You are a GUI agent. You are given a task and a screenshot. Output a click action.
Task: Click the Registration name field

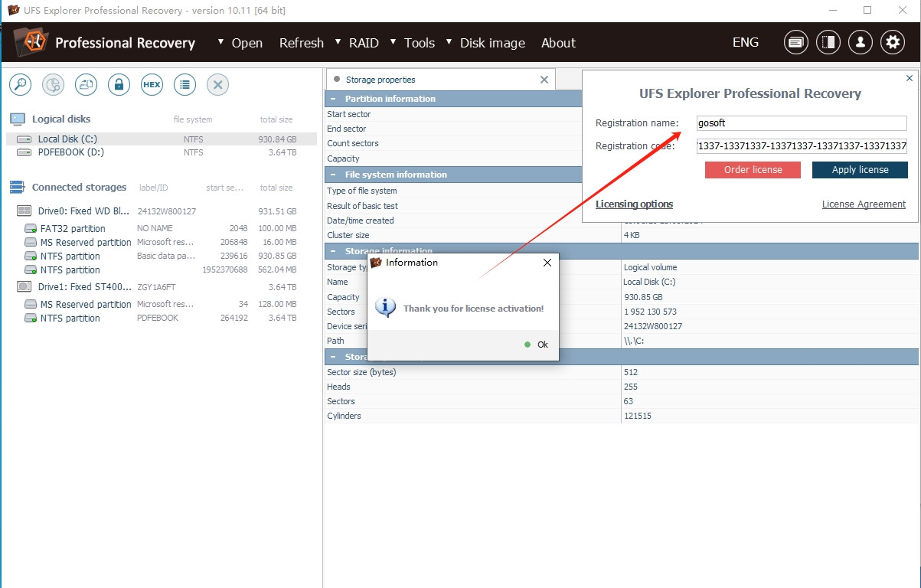(802, 123)
